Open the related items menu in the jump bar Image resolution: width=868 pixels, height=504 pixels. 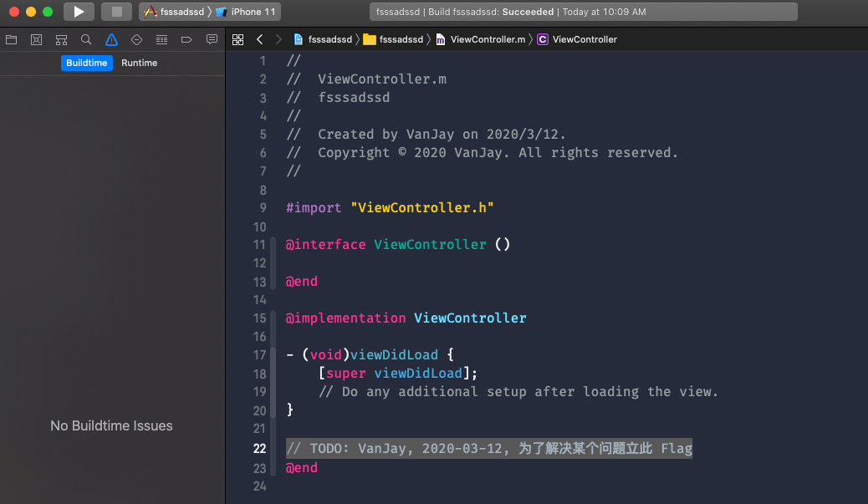(237, 39)
